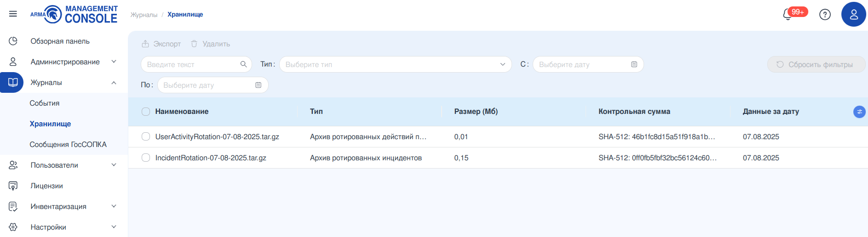
Task: Select all rows with the header checkbox
Action: click(146, 112)
